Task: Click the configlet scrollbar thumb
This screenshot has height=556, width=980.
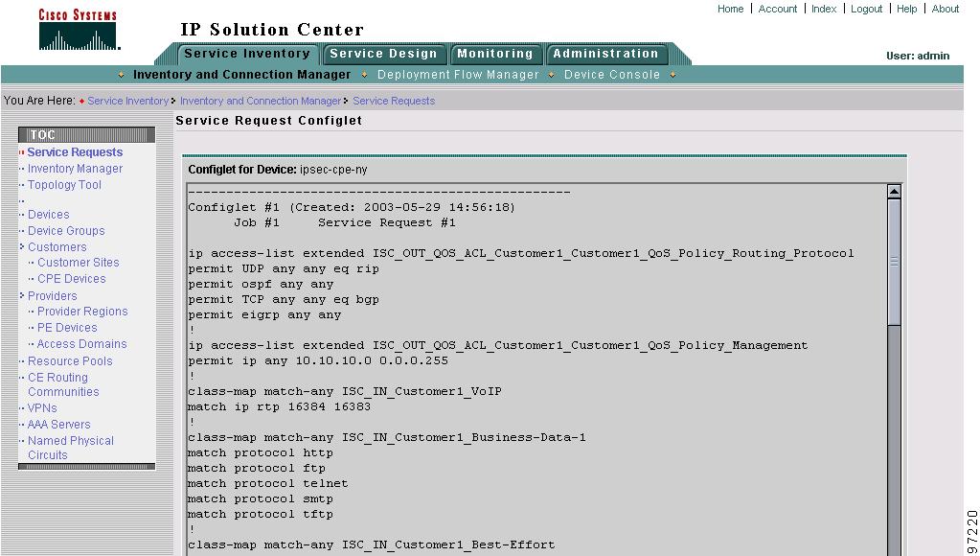Action: click(x=894, y=262)
